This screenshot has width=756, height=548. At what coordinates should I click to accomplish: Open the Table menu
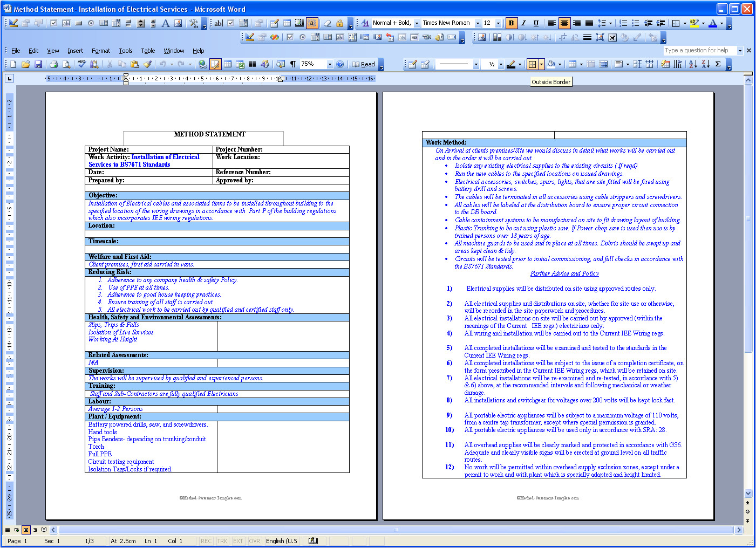point(148,50)
